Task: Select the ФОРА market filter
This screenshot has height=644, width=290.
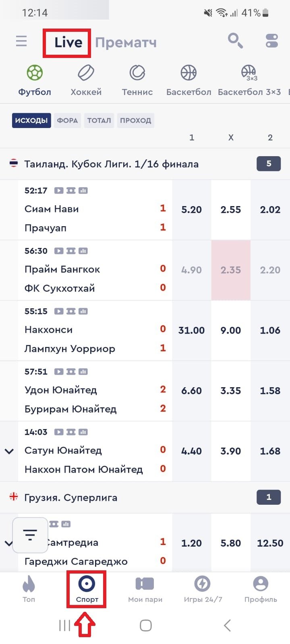Action: pos(67,120)
